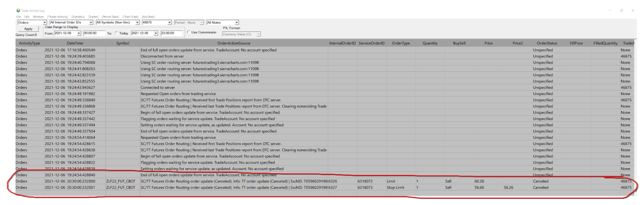The width and height of the screenshot is (644, 205).
Task: Toggle the Use Commission checkbox
Action: 189,32
